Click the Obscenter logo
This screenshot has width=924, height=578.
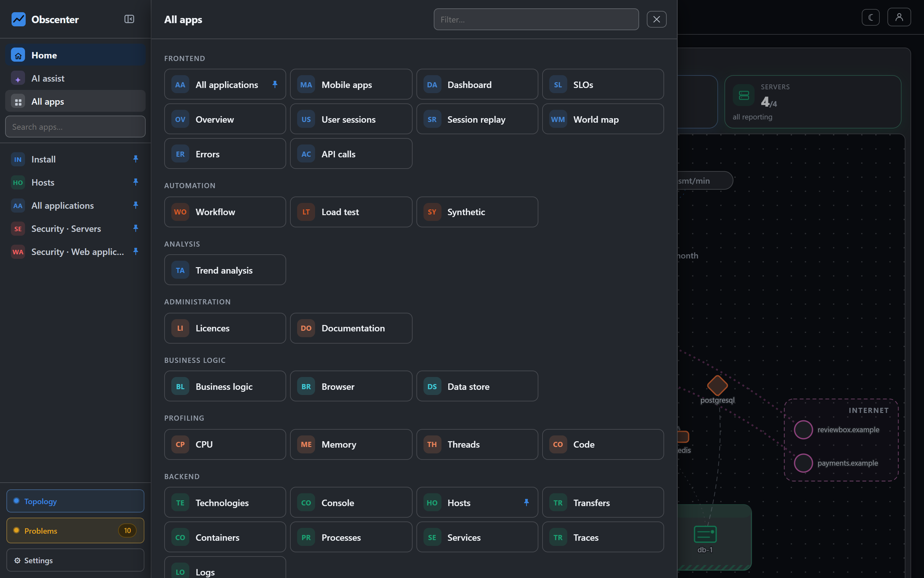(x=19, y=19)
